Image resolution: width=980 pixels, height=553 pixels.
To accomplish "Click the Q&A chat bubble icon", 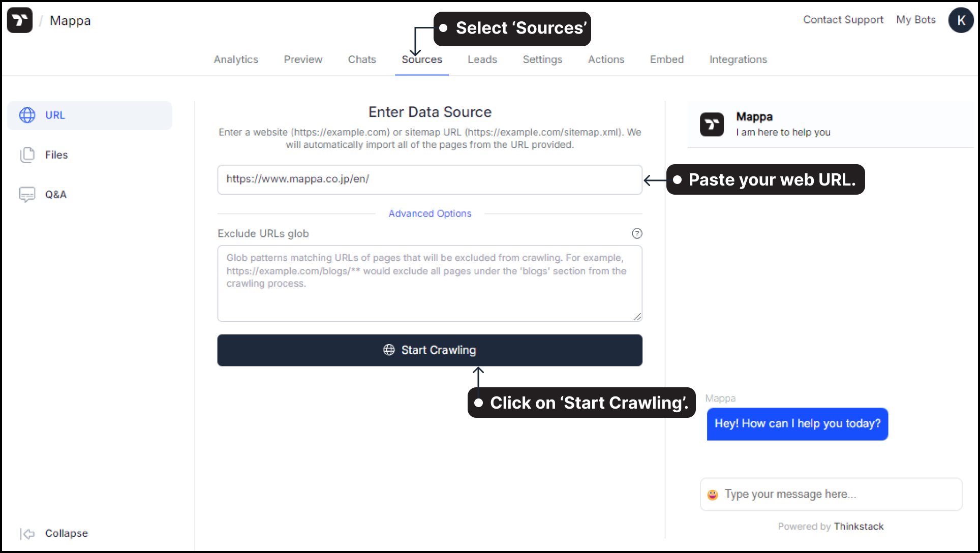I will coord(27,194).
